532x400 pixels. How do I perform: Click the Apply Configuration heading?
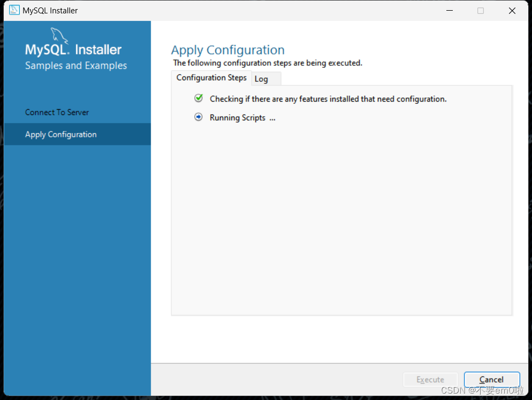coord(227,50)
